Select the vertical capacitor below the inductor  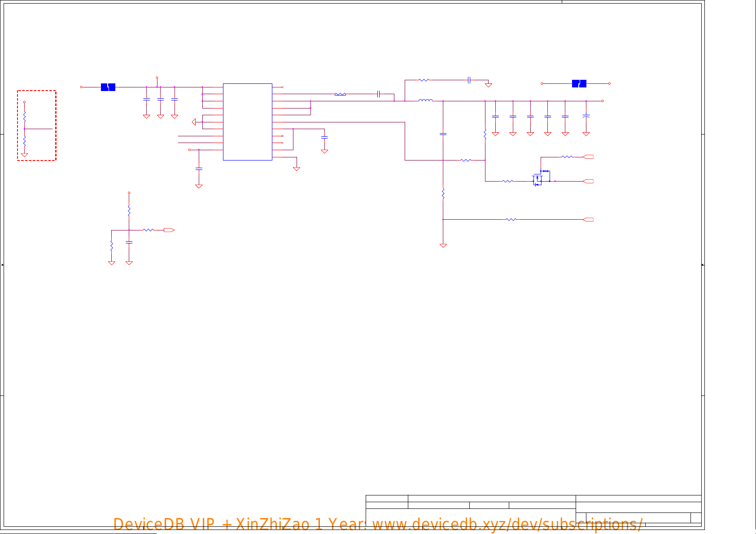click(x=443, y=134)
